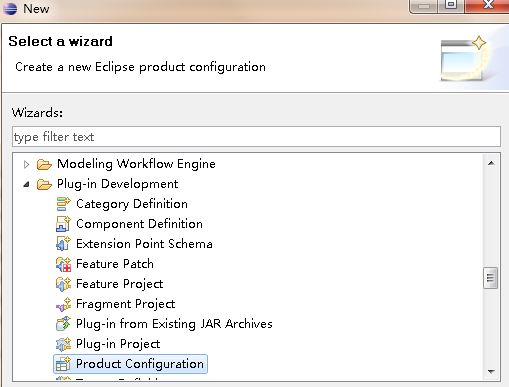Select the Feature Patch entry
This screenshot has width=509, height=387.
[x=115, y=264]
